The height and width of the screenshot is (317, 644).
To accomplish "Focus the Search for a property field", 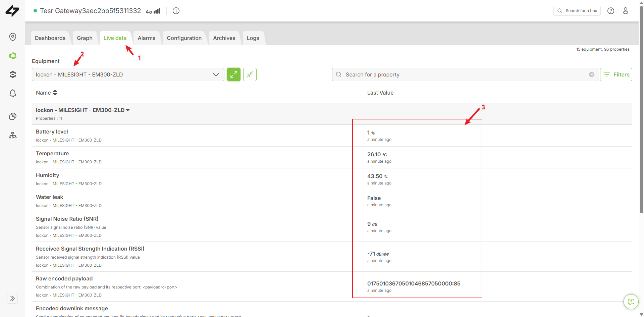I will point(465,74).
